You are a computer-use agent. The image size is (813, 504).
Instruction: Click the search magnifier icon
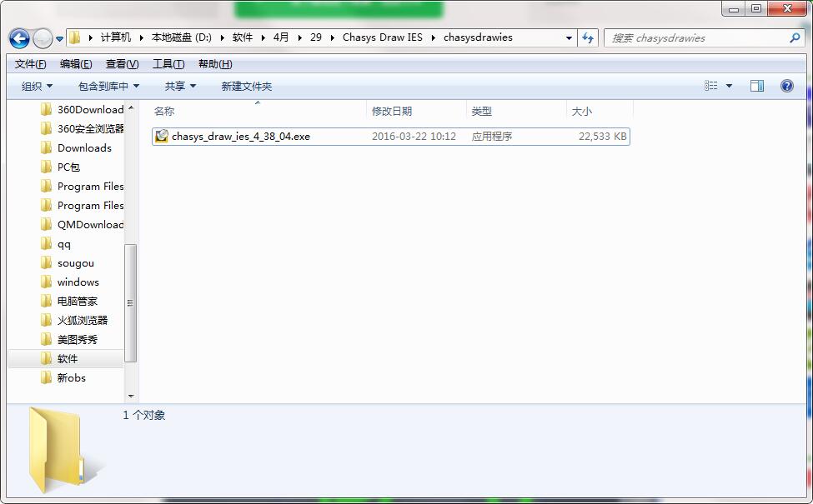click(x=795, y=37)
